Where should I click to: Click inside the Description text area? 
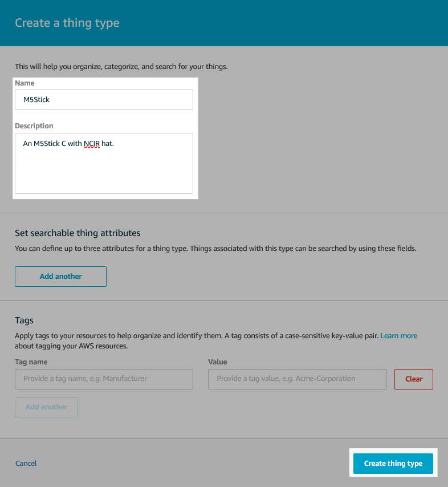(104, 163)
